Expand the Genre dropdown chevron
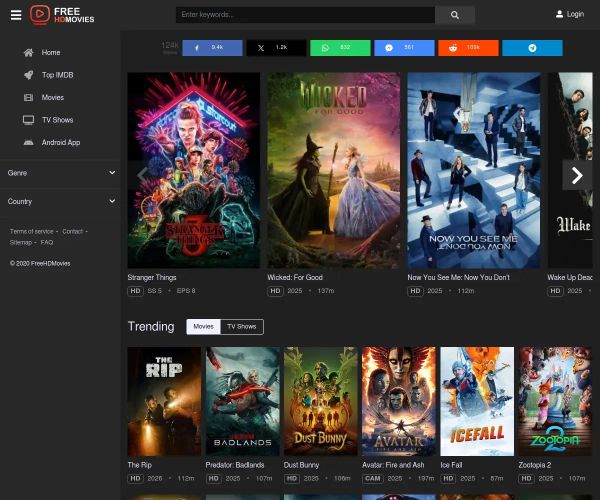Image resolution: width=600 pixels, height=500 pixels. (112, 173)
